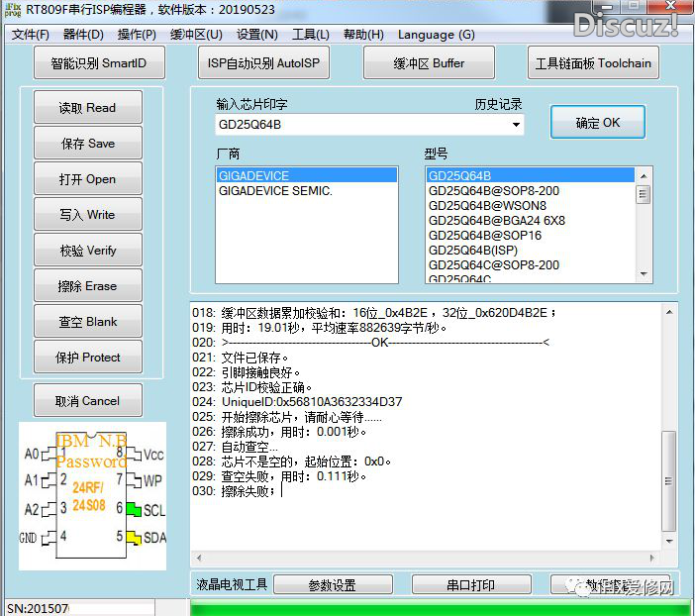695x616 pixels.
Task: Click the model list scrollbar thumb
Action: pos(644,195)
